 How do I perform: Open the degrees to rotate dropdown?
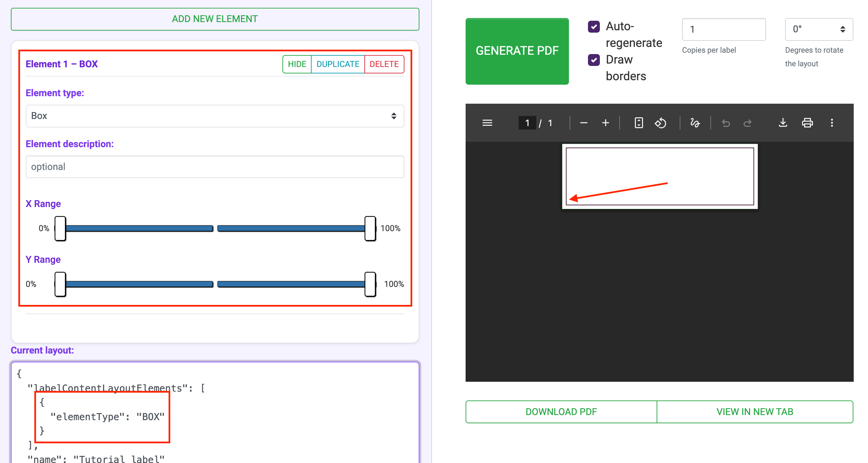(818, 29)
